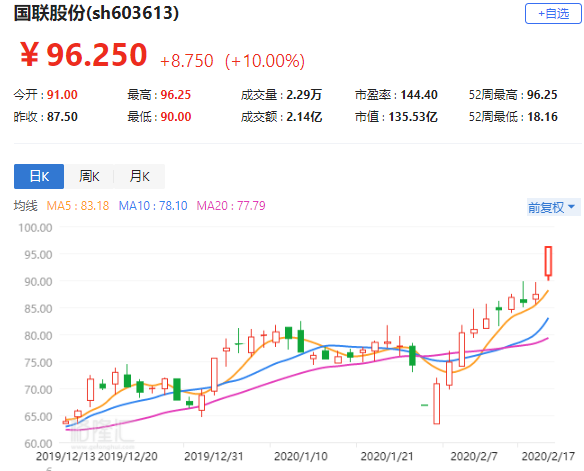This screenshot has width=584, height=471.
Task: Click 成交额 value 2.14亿
Action: click(304, 117)
